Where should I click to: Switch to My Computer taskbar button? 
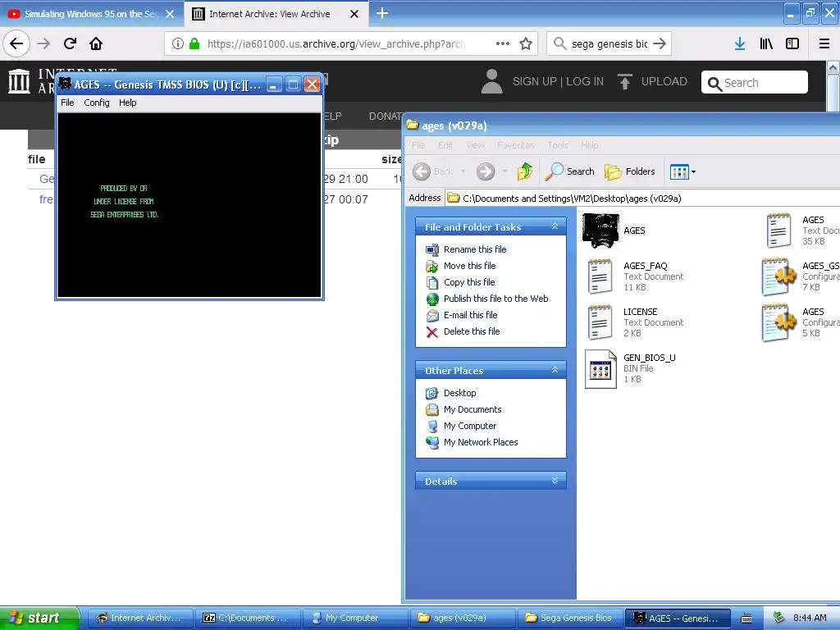click(x=354, y=619)
